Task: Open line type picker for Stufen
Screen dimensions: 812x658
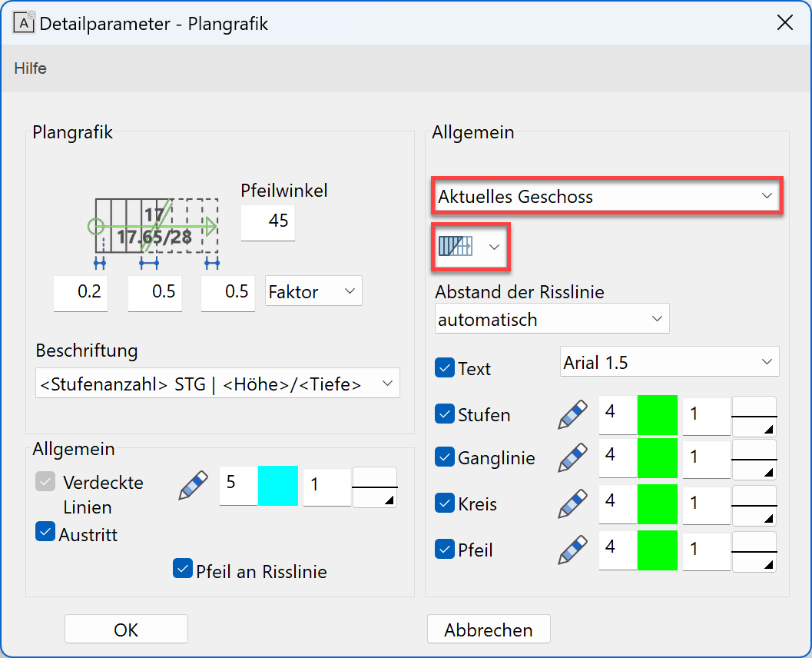Action: tap(754, 417)
